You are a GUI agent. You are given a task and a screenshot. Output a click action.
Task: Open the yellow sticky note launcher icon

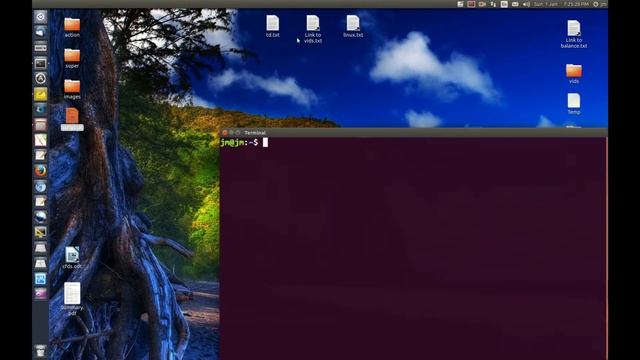point(40,94)
